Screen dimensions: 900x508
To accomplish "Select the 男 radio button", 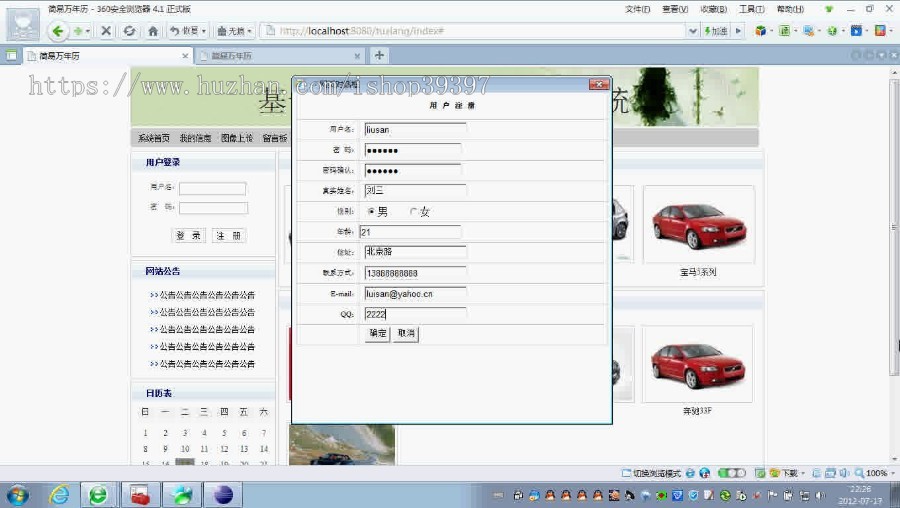I will coord(371,212).
